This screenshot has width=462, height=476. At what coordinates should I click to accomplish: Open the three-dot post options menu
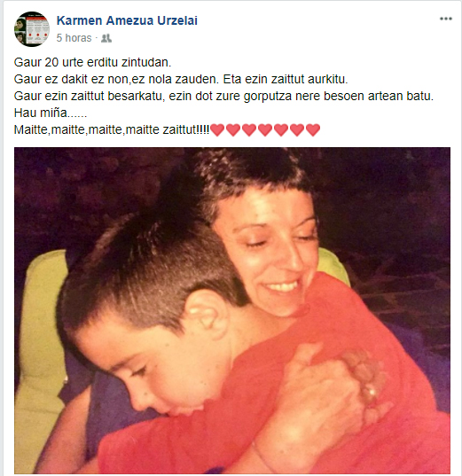point(446,19)
